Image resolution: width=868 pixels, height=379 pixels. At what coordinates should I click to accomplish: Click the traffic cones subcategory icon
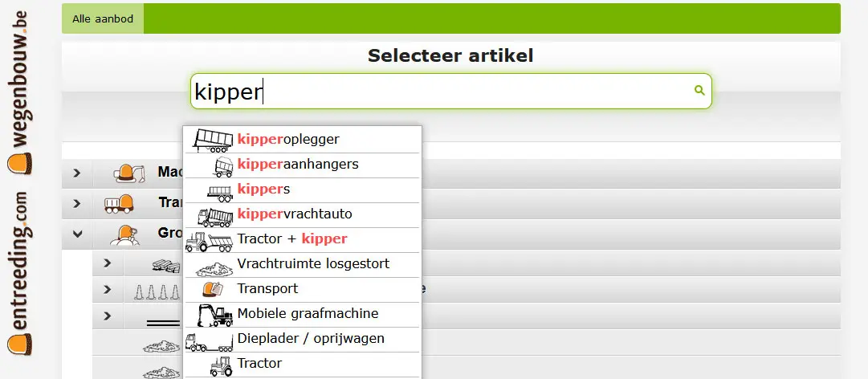point(157,291)
